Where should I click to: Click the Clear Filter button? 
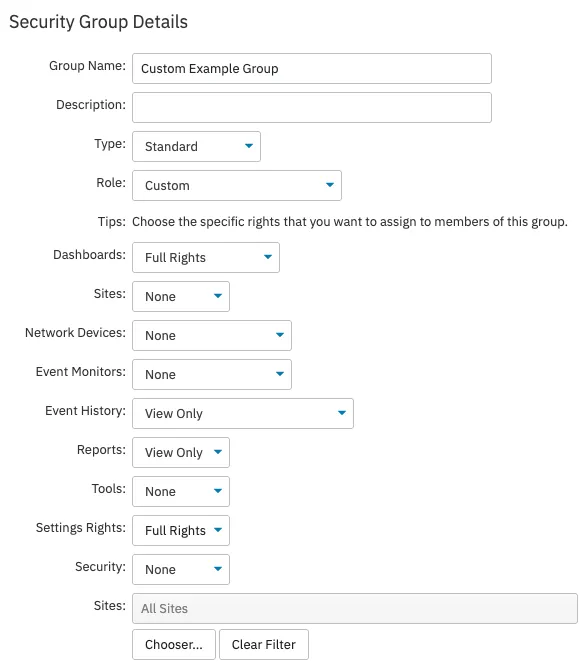(264, 644)
